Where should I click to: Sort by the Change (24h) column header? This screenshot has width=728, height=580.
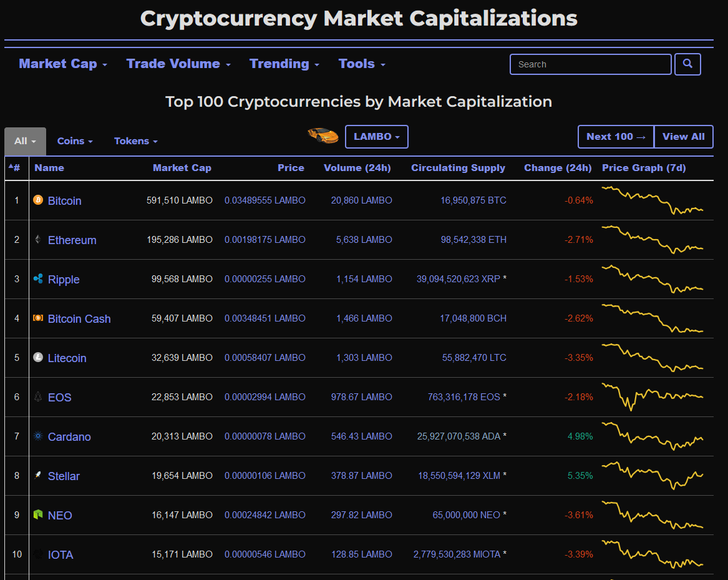click(x=558, y=168)
